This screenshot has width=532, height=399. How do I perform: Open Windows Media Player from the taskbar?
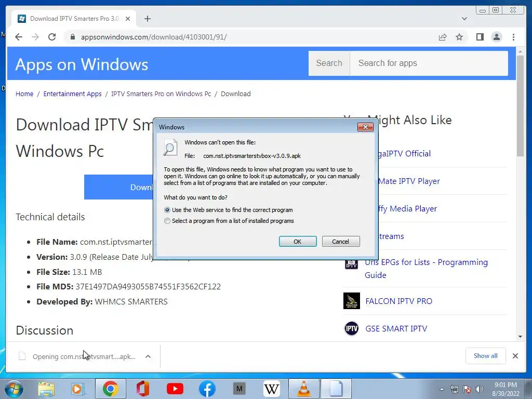point(77,389)
